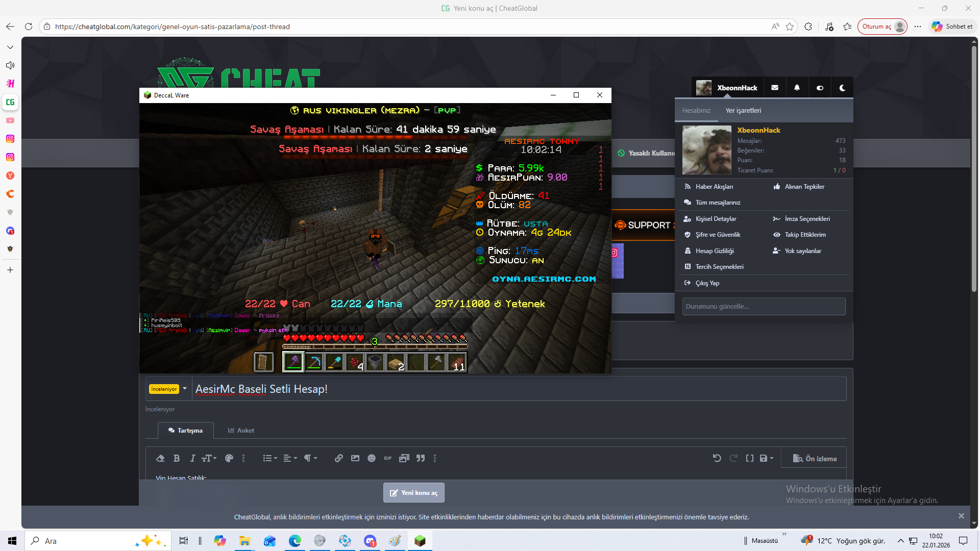The height and width of the screenshot is (551, 980).
Task: Click the sidebar speaker audio icon
Action: [x=10, y=65]
